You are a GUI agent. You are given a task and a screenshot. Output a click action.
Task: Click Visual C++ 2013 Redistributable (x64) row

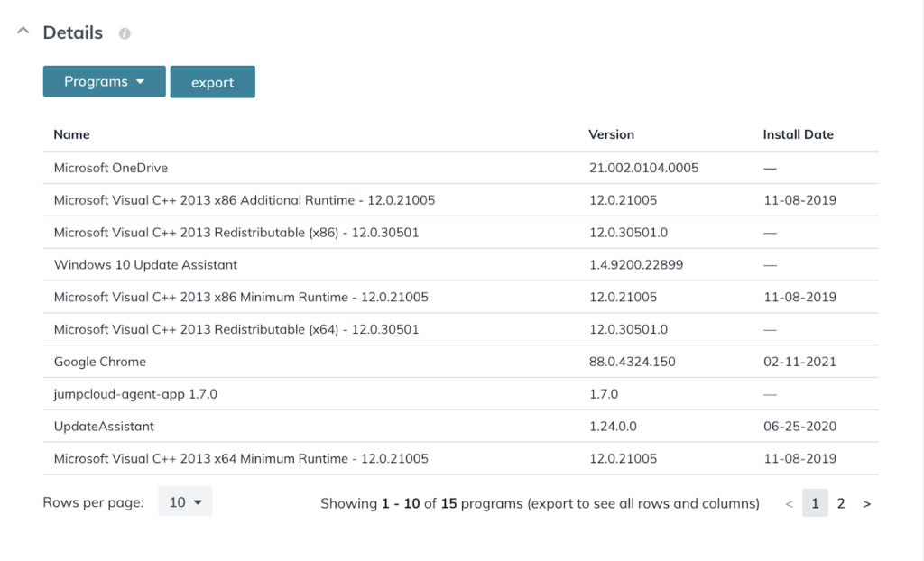(236, 329)
